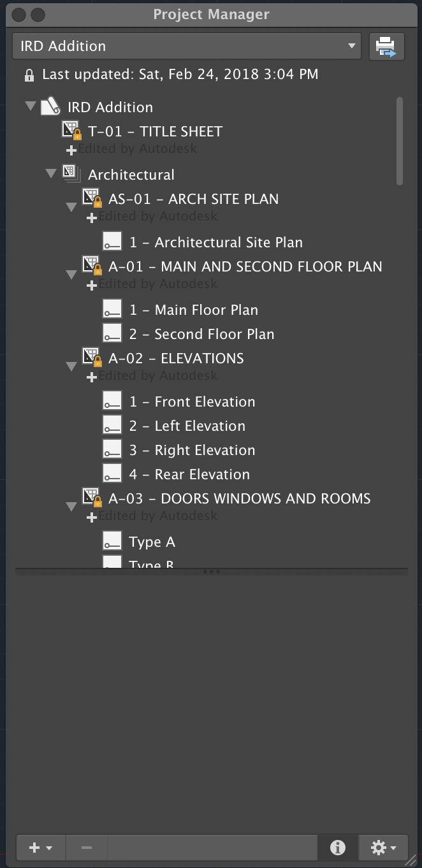Click the view icon beside Main Floor Plan
This screenshot has width=422, height=868.
point(112,308)
